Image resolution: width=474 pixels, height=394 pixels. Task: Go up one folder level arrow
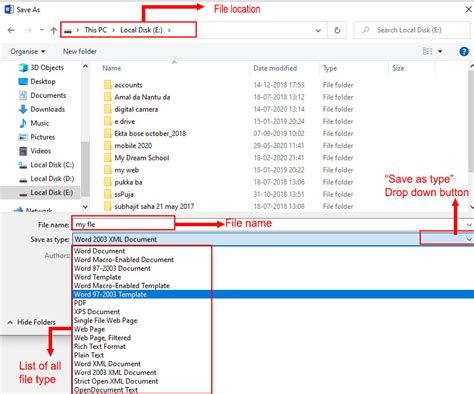tap(53, 30)
